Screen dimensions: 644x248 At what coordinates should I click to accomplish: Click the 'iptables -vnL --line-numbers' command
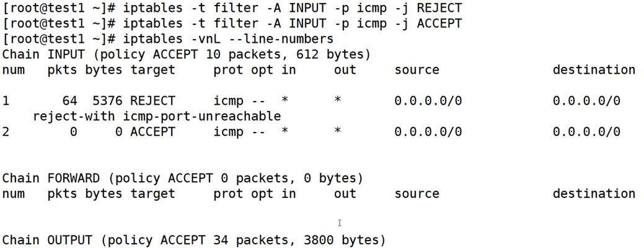point(228,39)
